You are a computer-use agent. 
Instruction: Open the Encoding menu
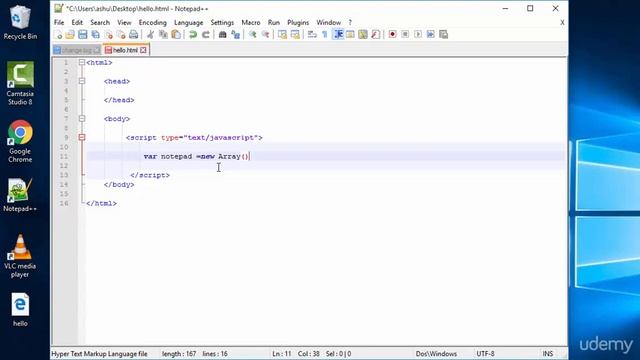click(153, 22)
